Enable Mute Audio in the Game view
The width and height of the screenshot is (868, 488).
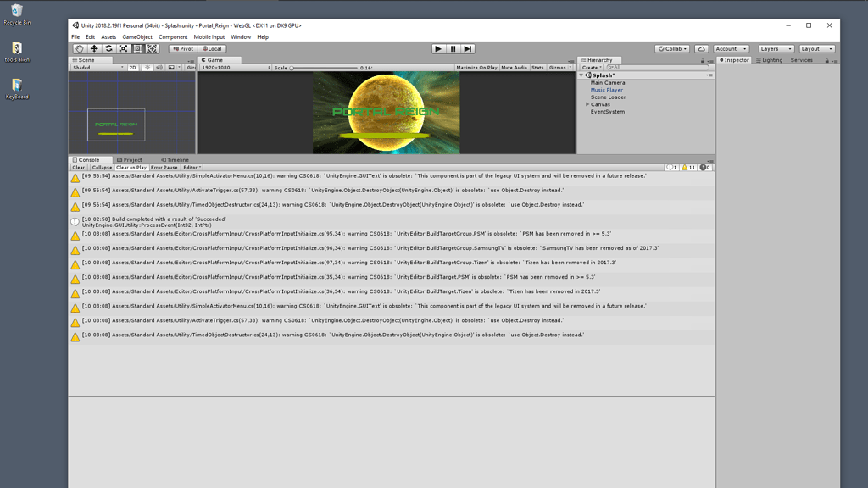pyautogui.click(x=515, y=67)
